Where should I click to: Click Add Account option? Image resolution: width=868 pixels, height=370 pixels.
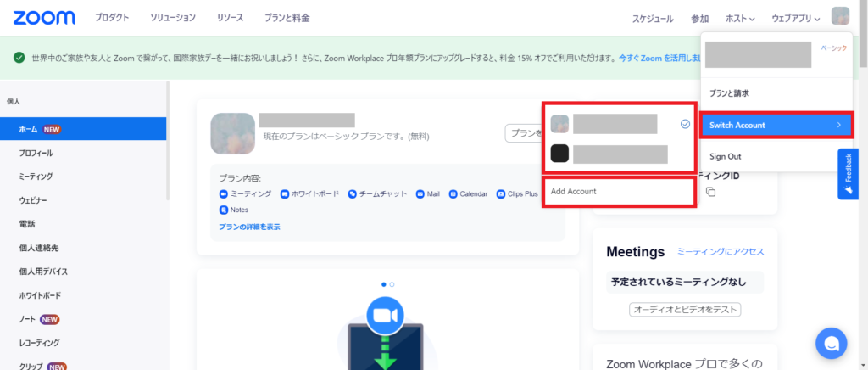(574, 191)
